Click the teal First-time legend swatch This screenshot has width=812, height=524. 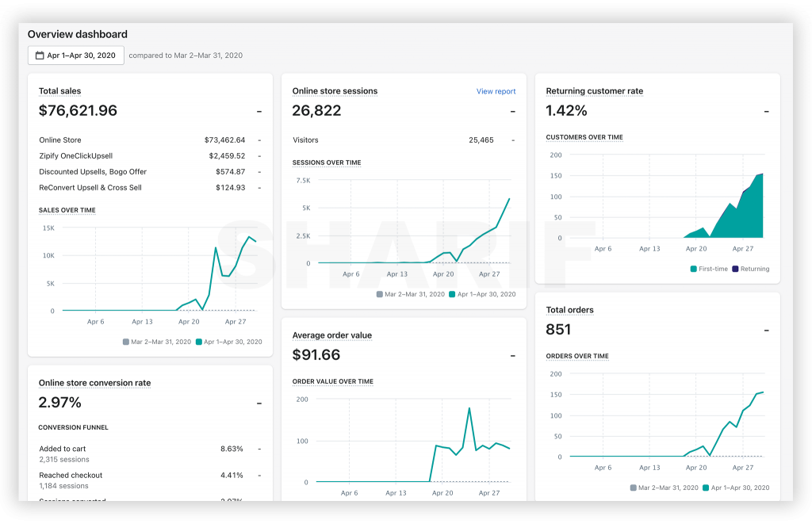(693, 269)
